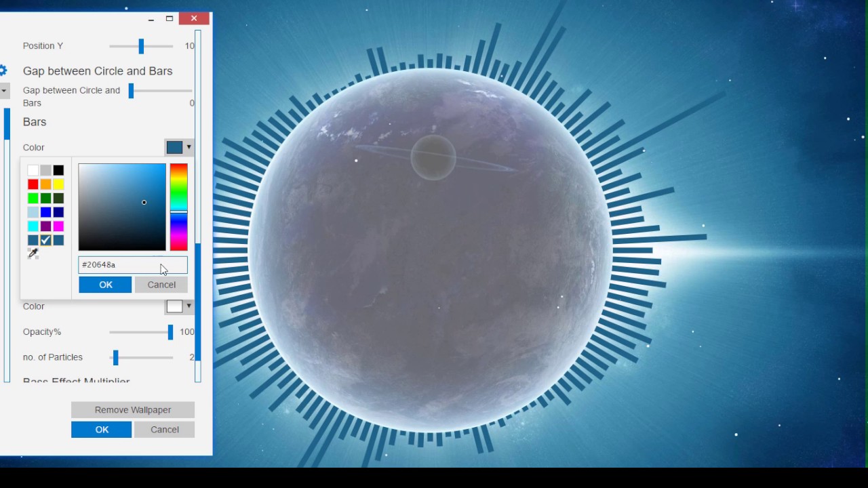Click the 'no. of Particles' label
Image resolution: width=868 pixels, height=488 pixels.
[x=53, y=357]
